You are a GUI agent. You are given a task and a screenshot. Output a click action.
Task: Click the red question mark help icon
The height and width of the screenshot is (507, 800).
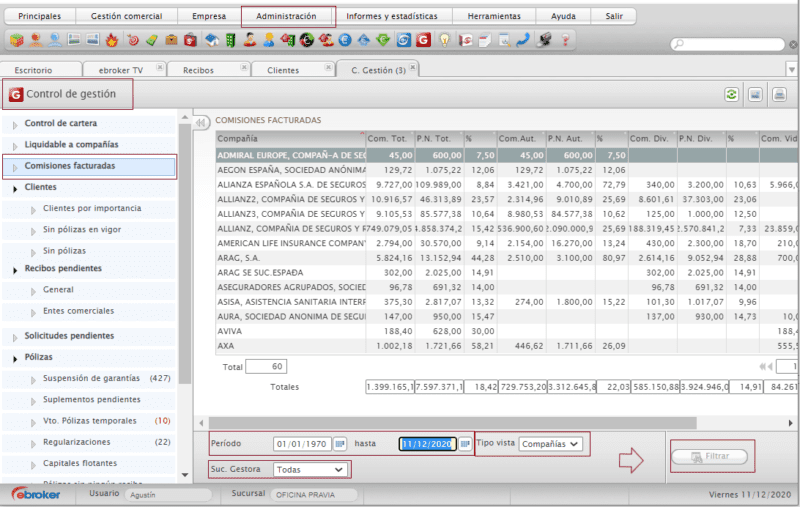tap(565, 40)
